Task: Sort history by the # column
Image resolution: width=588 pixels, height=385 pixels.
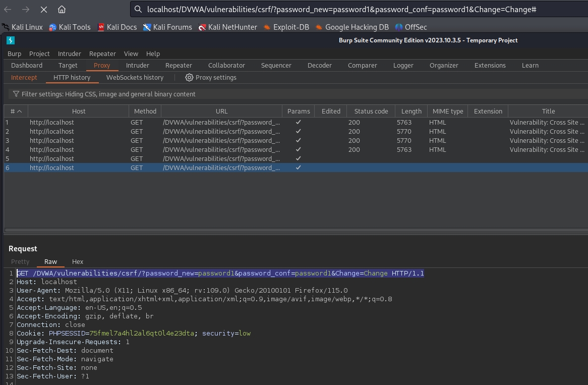Action: 16,112
